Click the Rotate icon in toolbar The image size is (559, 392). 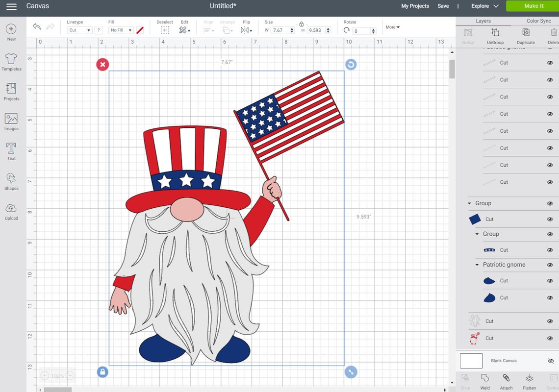[347, 30]
